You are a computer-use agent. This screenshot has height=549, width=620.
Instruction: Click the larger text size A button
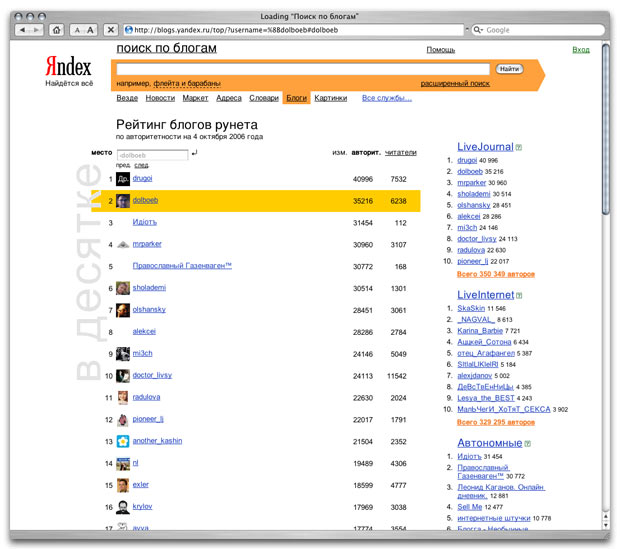[x=90, y=30]
